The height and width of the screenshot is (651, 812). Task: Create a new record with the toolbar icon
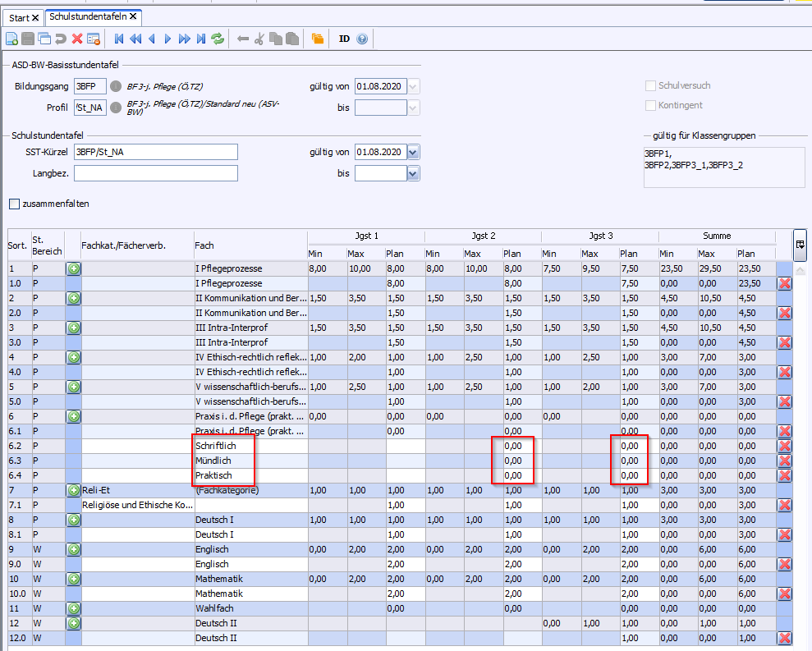pyautogui.click(x=11, y=39)
